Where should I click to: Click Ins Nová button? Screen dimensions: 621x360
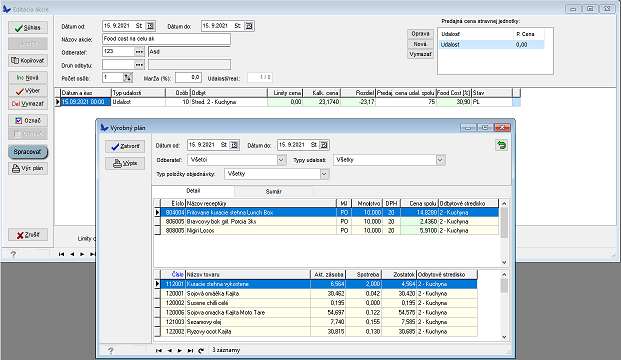point(28,78)
